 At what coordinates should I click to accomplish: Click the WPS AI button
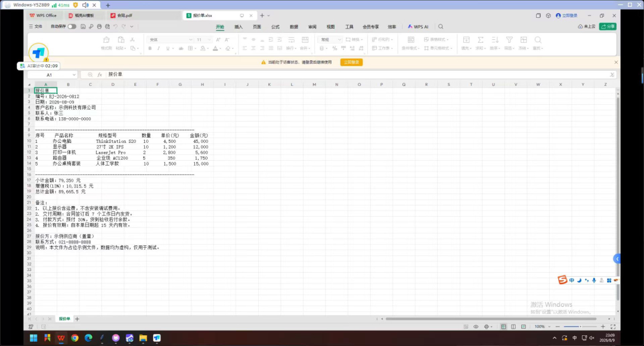[x=418, y=27]
